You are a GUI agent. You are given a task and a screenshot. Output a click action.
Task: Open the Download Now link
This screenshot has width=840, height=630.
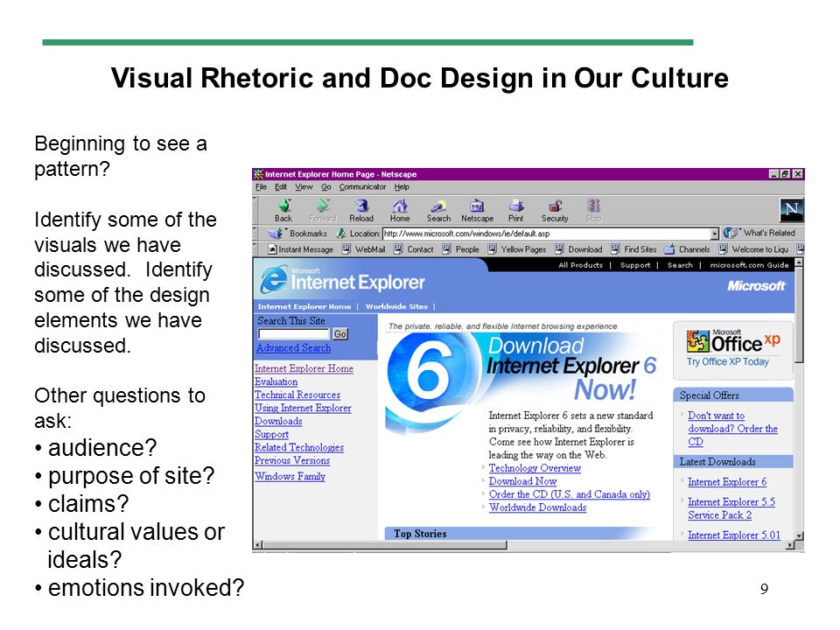point(523,481)
